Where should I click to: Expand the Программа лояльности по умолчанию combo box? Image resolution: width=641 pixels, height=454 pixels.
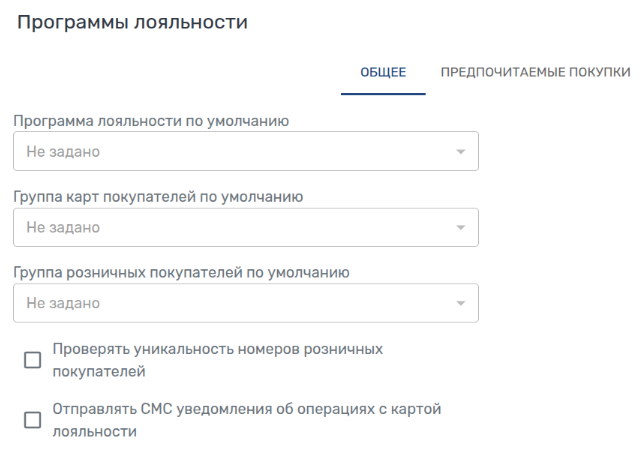(245, 152)
